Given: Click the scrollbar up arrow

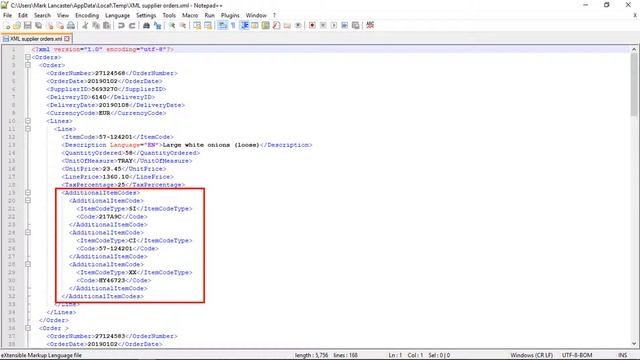Looking at the screenshot, I should coord(634,49).
